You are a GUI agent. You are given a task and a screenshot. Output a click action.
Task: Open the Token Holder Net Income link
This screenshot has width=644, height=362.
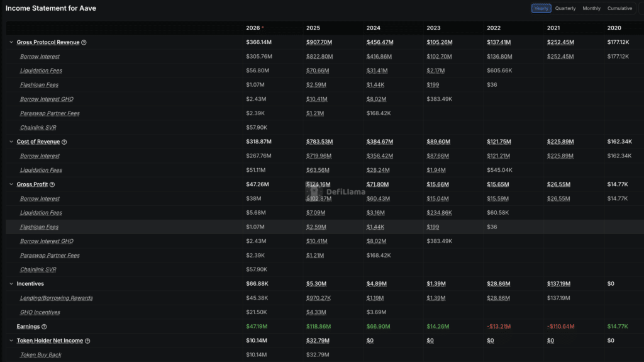pyautogui.click(x=50, y=341)
